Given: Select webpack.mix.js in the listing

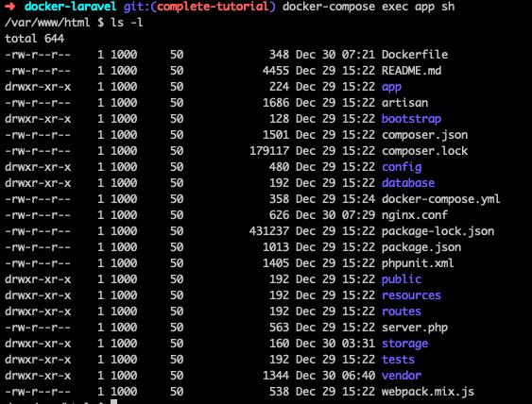Looking at the screenshot, I should tap(428, 392).
